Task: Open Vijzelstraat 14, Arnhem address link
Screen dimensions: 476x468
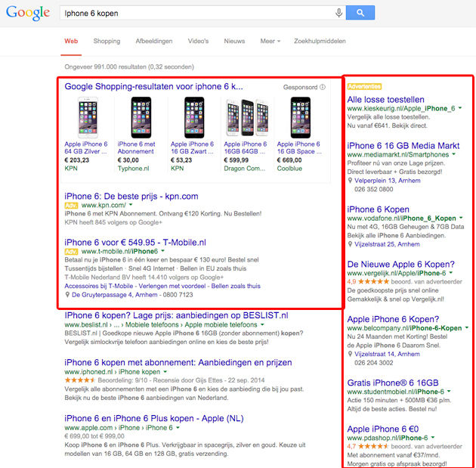Action: click(387, 354)
